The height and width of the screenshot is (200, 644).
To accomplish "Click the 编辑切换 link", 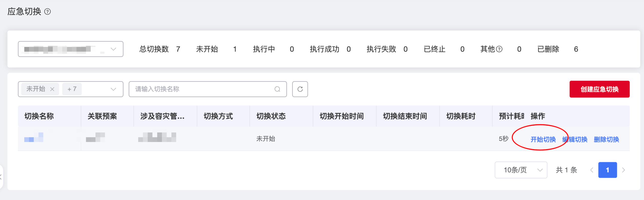I will click(575, 140).
